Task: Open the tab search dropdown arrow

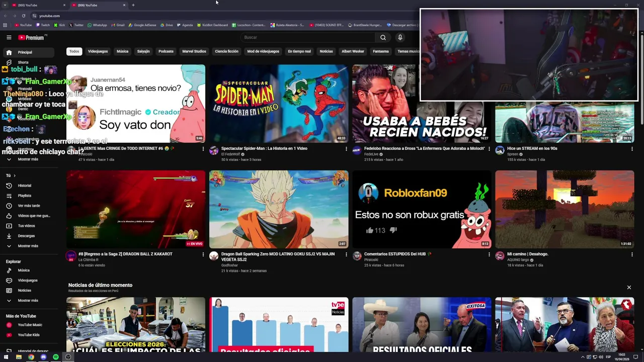Action: [x=4, y=5]
